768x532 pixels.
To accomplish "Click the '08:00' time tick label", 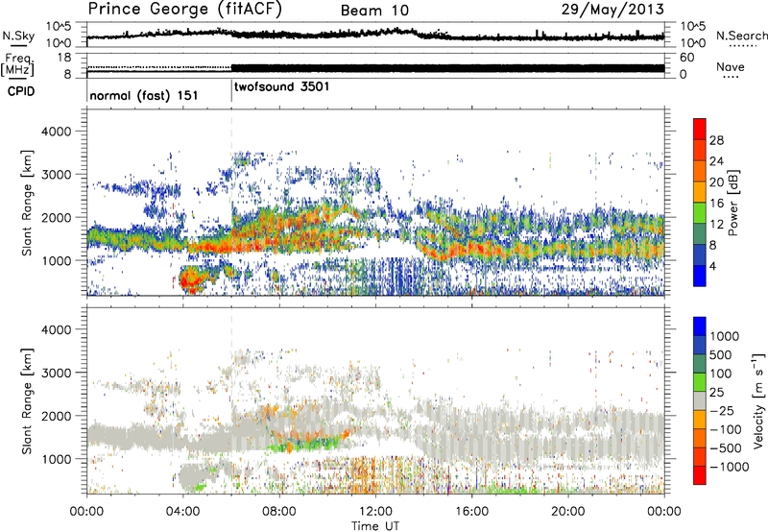I will pyautogui.click(x=279, y=512).
